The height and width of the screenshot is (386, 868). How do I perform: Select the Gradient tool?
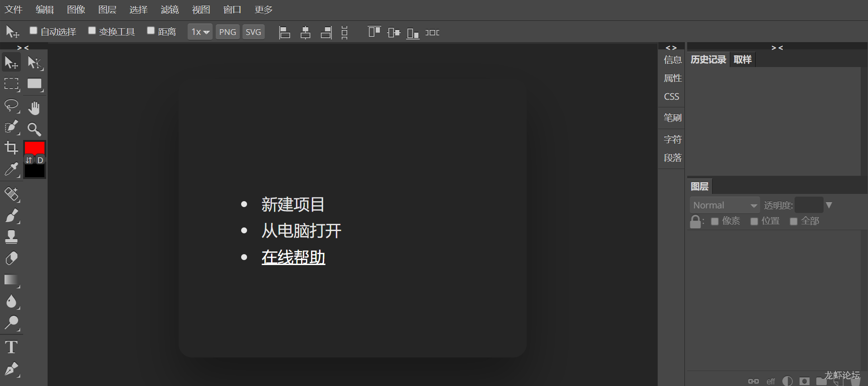point(11,280)
